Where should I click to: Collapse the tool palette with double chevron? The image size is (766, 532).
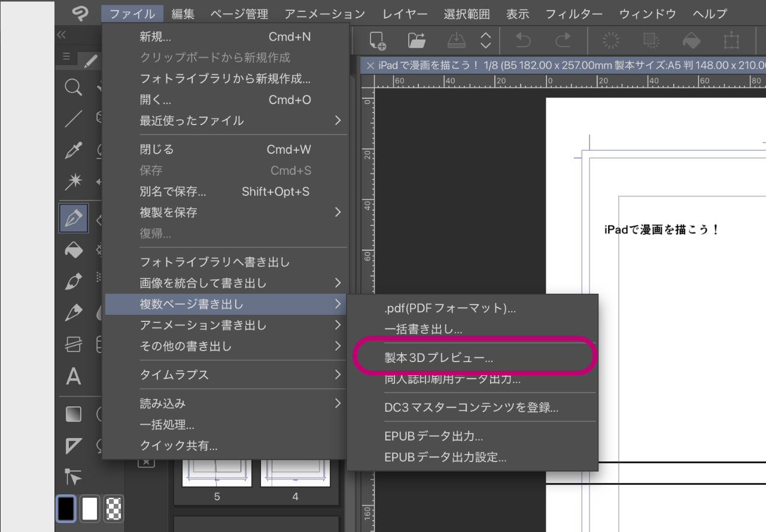61,35
